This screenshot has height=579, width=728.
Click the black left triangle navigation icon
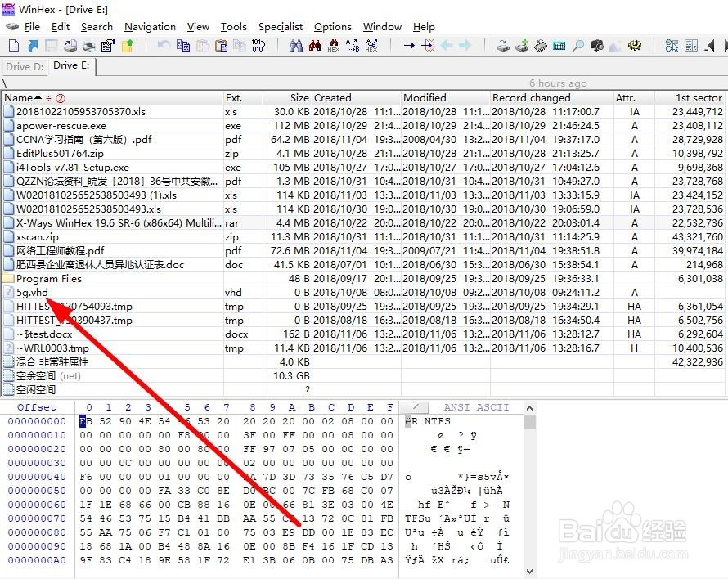(709, 46)
